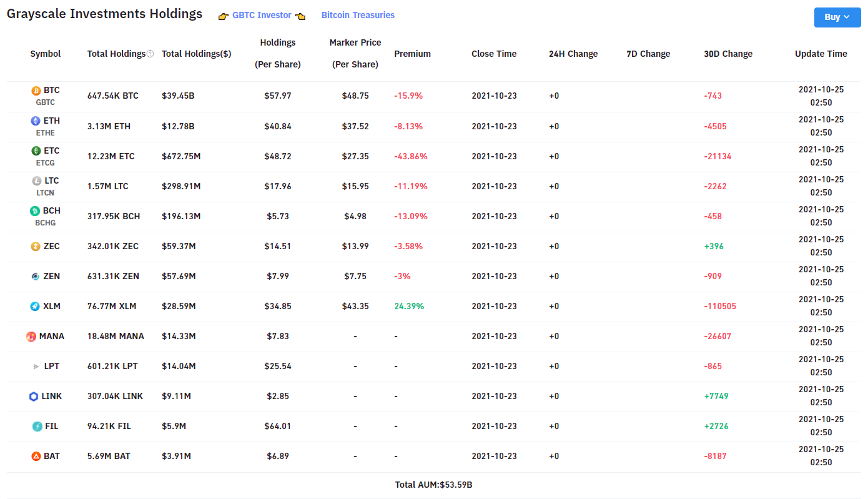Image resolution: width=868 pixels, height=499 pixels.
Task: Click the Total Holdings help question icon
Action: (150, 54)
